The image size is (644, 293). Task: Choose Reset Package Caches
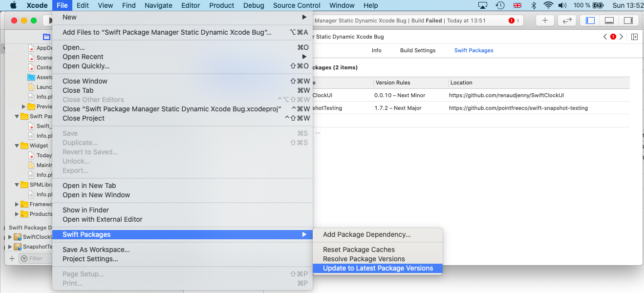(378, 250)
